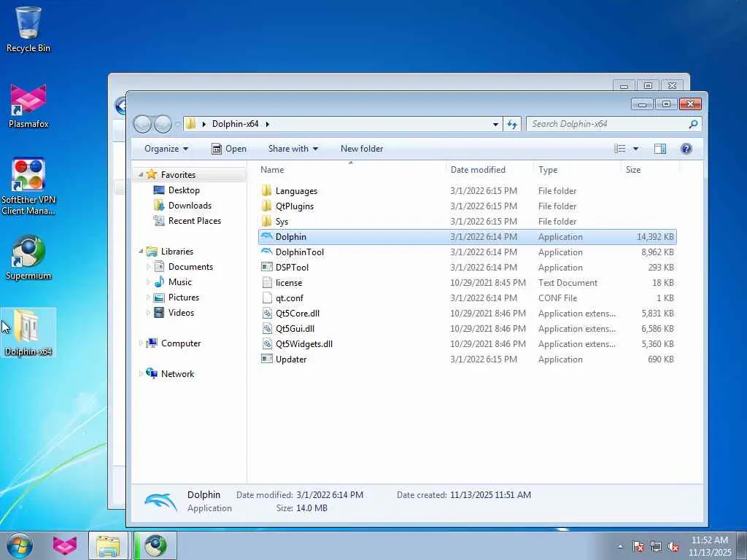Click the change view icon
Viewport: 747px width, 560px height.
pos(620,149)
